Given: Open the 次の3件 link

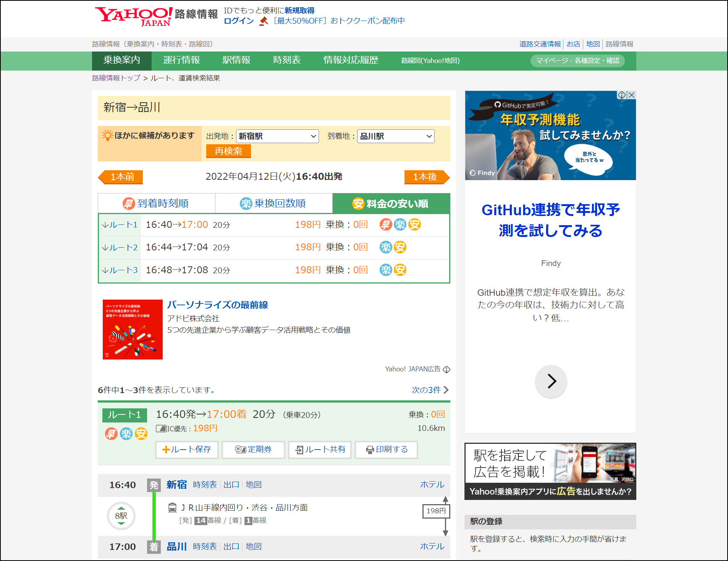Looking at the screenshot, I should 426,390.
